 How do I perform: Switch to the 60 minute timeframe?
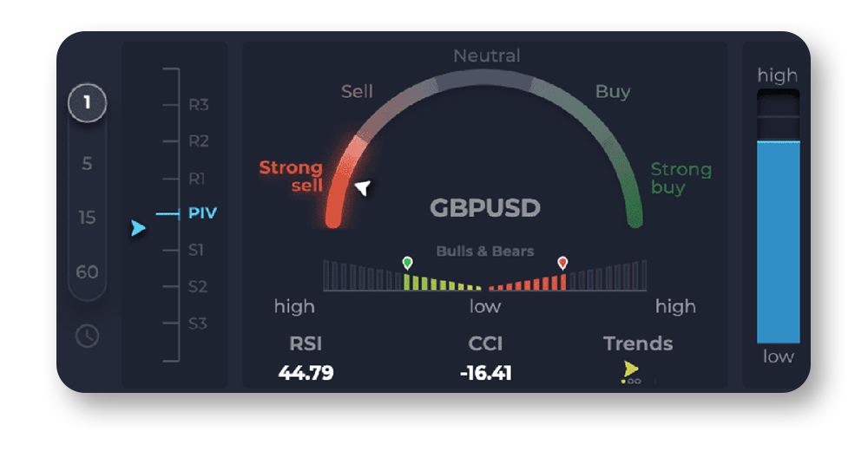click(87, 271)
